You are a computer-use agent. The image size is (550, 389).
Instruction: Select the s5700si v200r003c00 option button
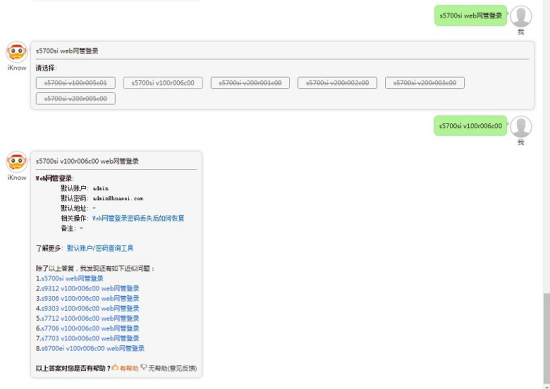pyautogui.click(x=425, y=83)
